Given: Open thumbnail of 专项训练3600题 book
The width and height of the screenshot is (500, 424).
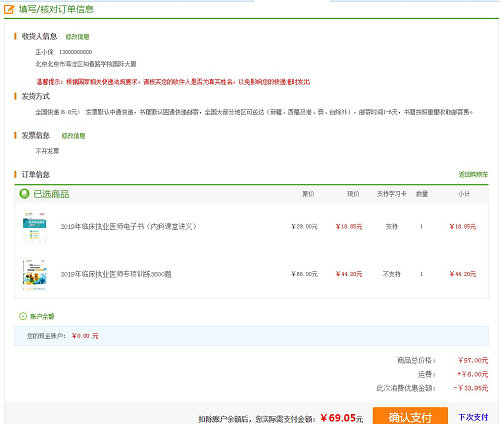Looking at the screenshot, I should pyautogui.click(x=35, y=274).
